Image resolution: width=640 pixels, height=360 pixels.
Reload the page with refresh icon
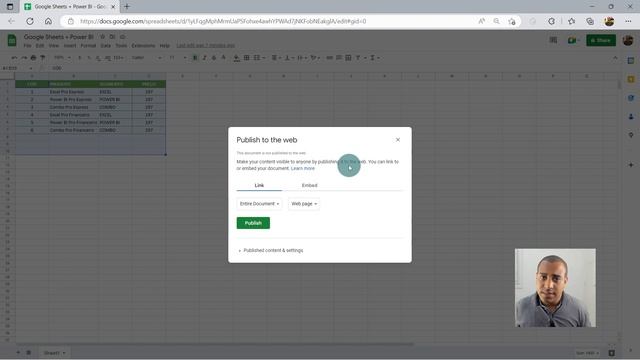tap(30, 21)
